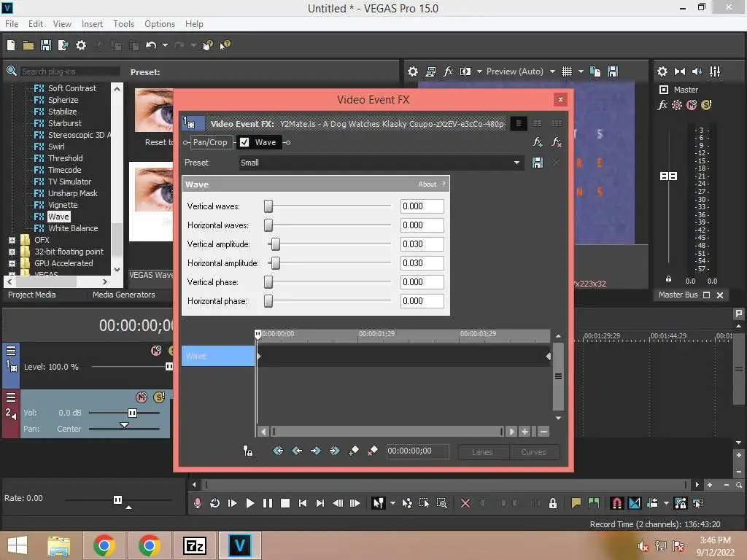Toggle Mute on the audio track 2
Viewport: 747px width, 560px height.
click(x=142, y=397)
